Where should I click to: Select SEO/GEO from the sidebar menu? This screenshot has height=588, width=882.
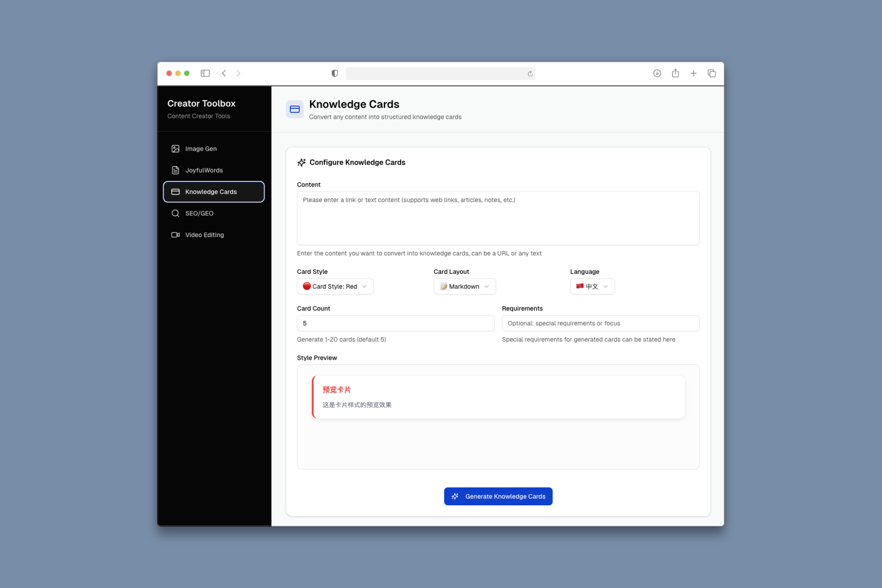point(199,213)
